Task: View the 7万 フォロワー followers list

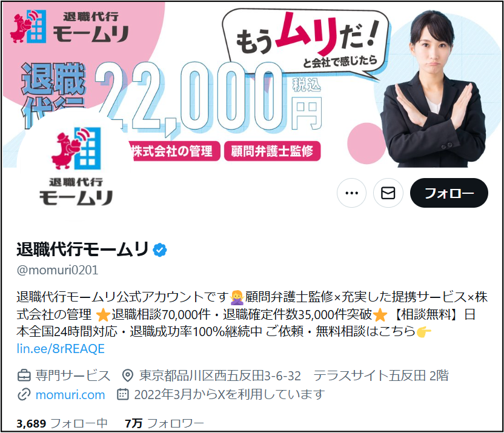Action: (165, 423)
